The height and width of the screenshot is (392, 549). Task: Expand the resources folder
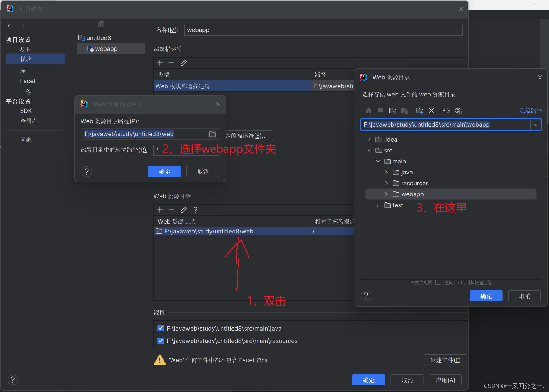coord(386,183)
